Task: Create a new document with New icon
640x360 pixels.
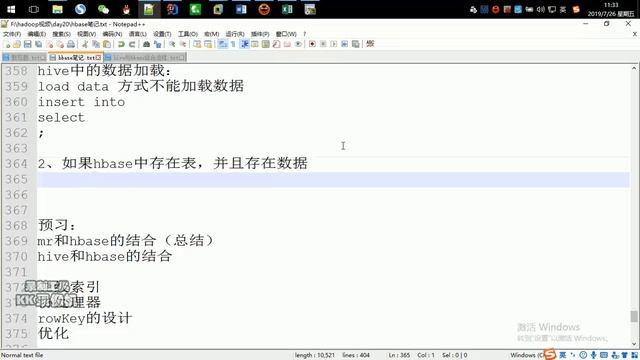Action: (7, 44)
